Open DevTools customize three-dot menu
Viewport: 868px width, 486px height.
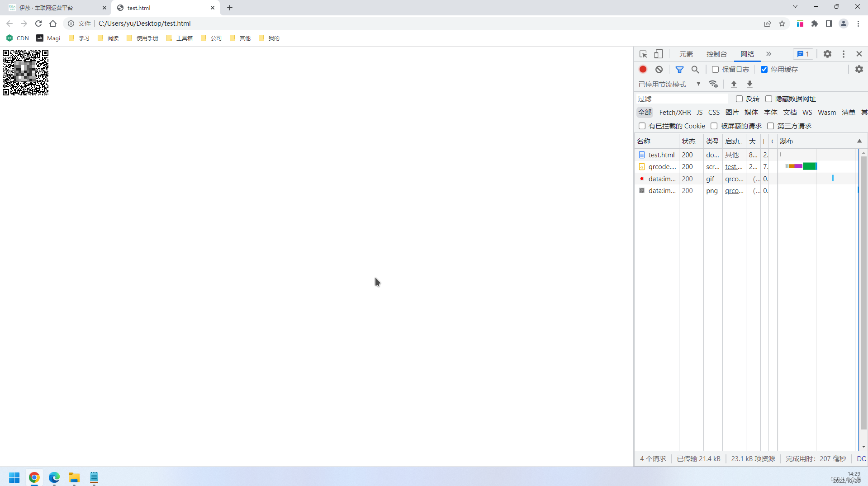click(x=844, y=54)
